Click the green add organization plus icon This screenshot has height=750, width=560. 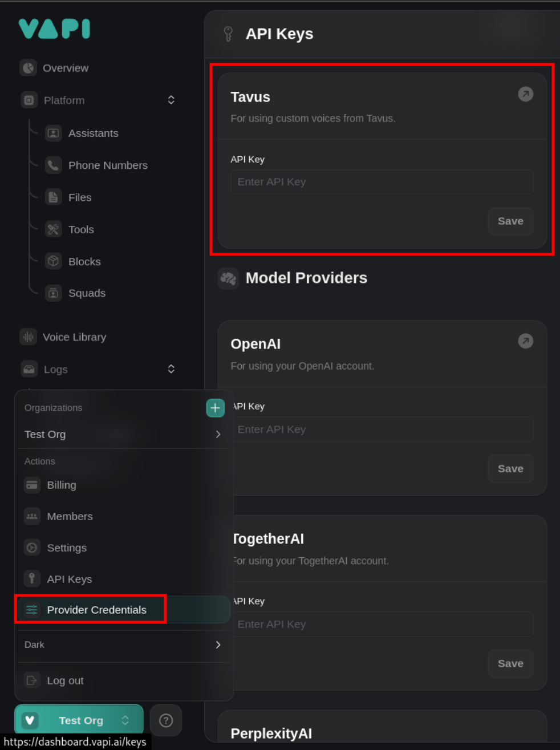tap(215, 408)
